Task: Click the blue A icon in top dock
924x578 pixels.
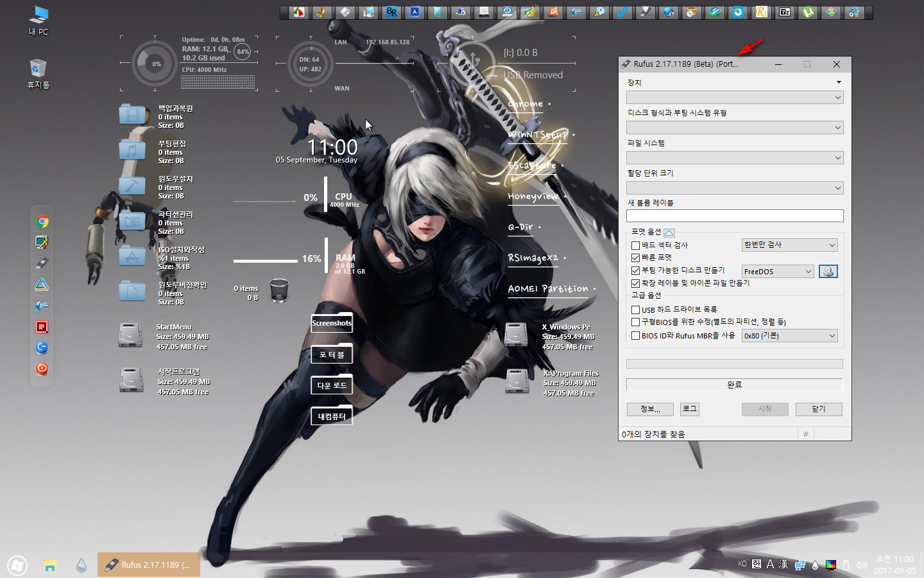Action: tap(415, 12)
